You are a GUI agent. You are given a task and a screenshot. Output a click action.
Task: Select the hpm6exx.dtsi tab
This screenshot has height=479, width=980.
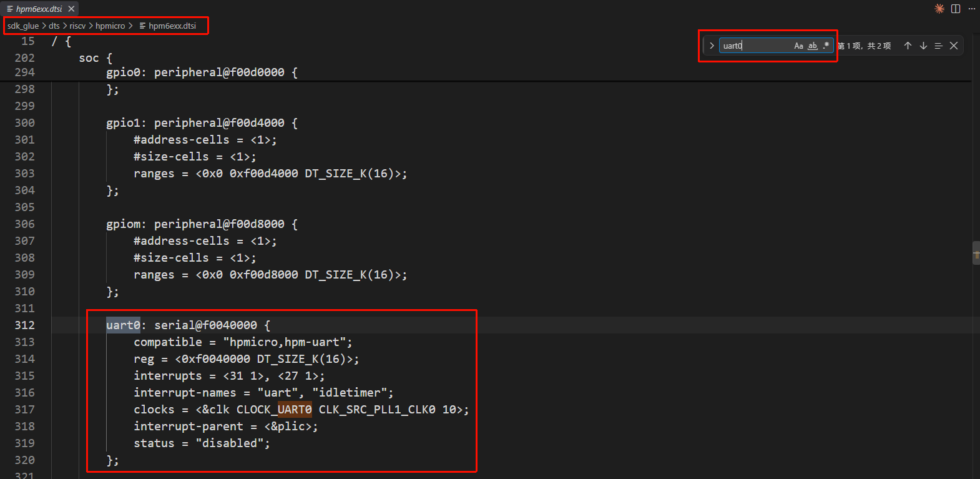39,9
